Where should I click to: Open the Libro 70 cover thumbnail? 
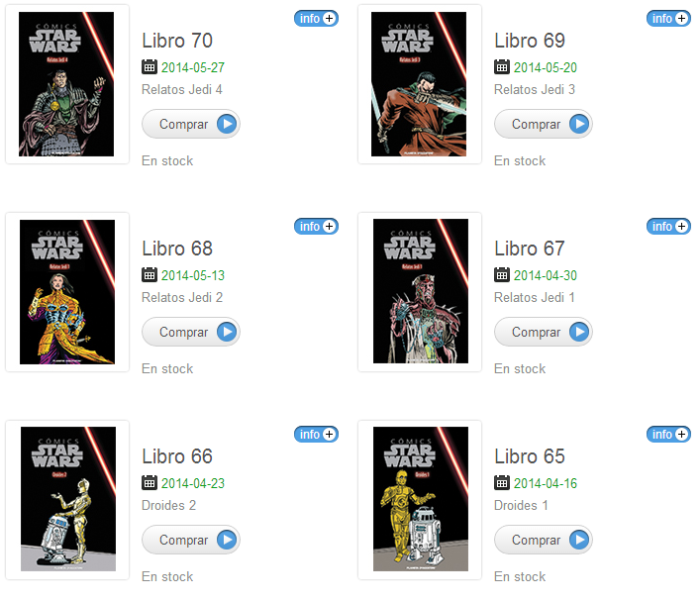(66, 84)
